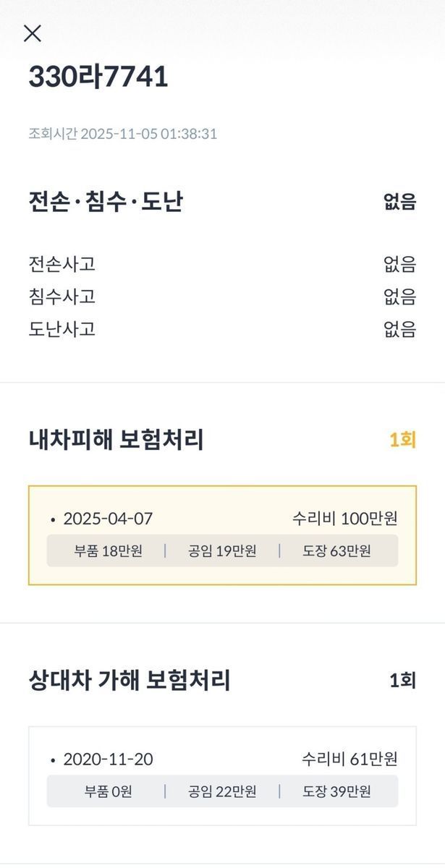Open the 상대차 가해 보험처리 section heading
The height and width of the screenshot is (868, 445).
click(130, 680)
